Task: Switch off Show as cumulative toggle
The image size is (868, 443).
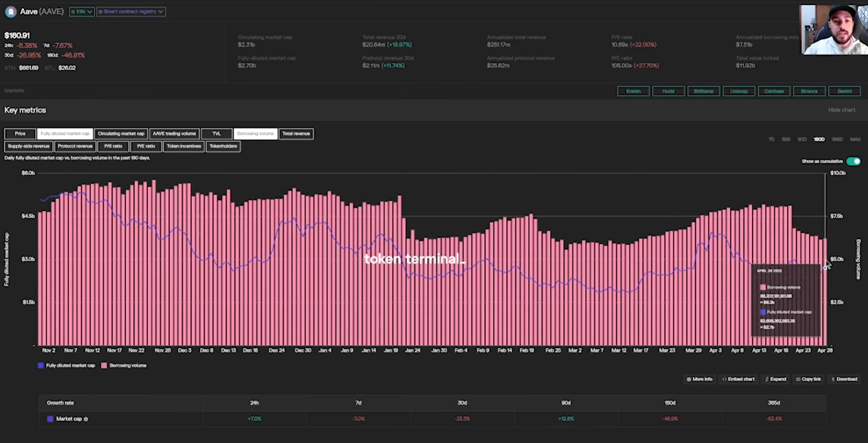Action: pos(854,161)
